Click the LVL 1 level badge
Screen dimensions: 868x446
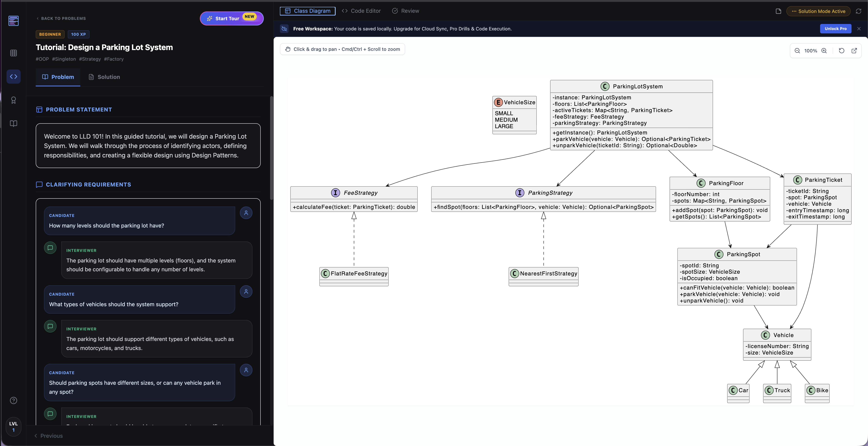click(14, 427)
